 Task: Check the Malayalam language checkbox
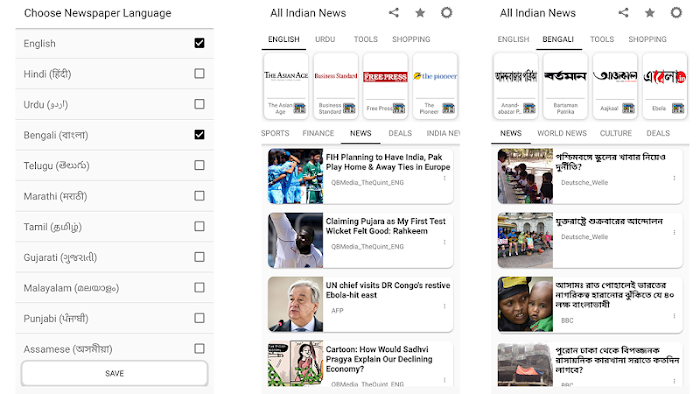(200, 287)
